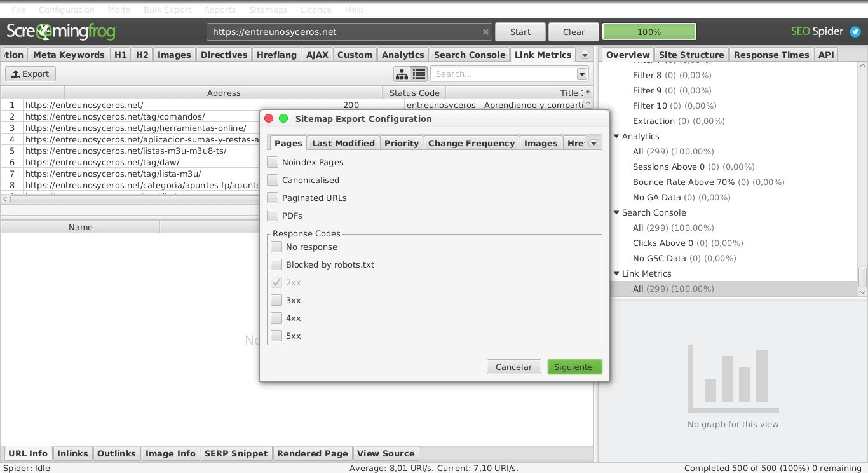Switch to the Search Console tab
The height and width of the screenshot is (473, 868).
(x=470, y=55)
